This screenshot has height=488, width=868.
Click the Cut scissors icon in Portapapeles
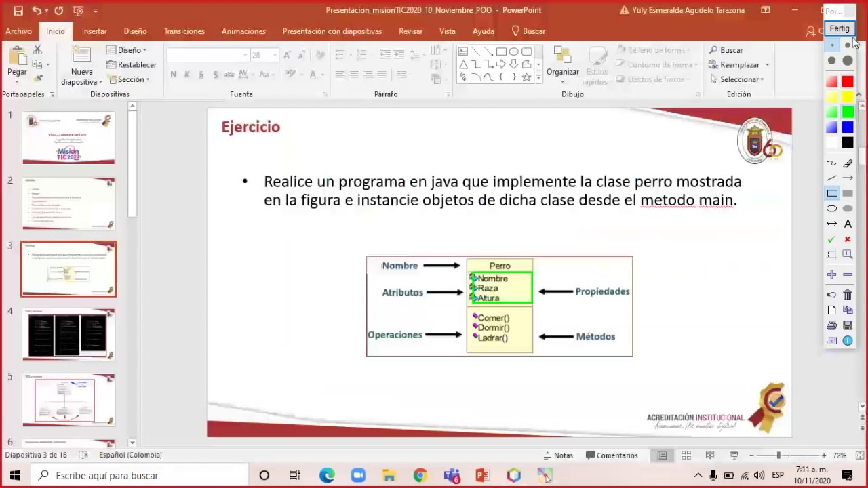pyautogui.click(x=37, y=50)
